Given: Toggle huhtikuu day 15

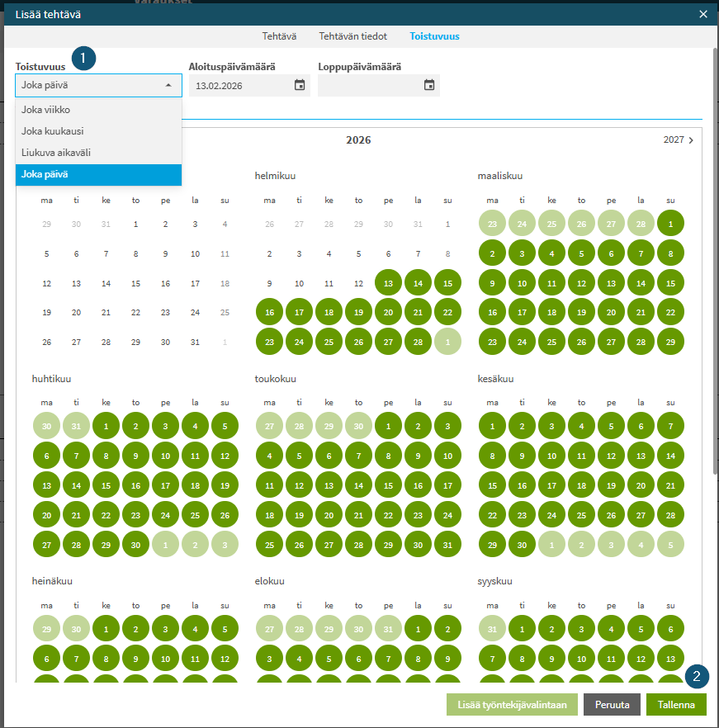Looking at the screenshot, I should (106, 485).
